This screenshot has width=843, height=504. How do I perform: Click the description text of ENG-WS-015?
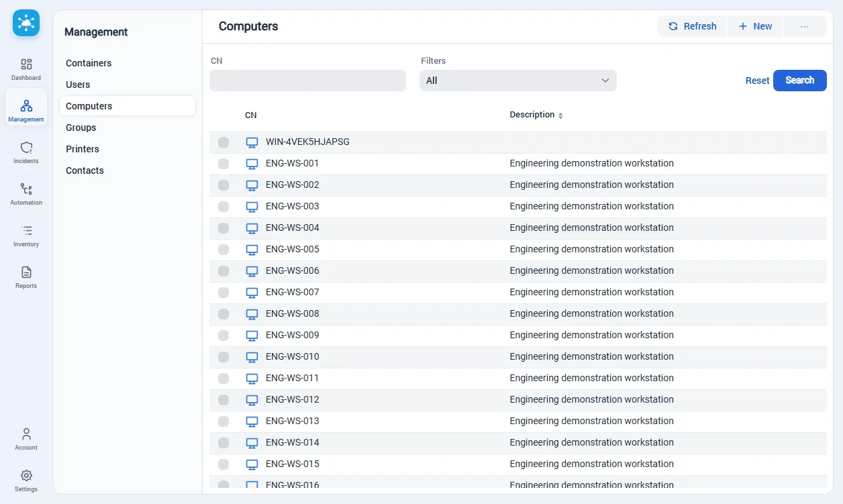point(591,464)
